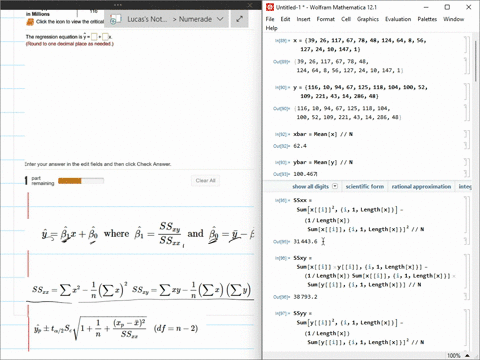Click the Lucas's Not... notebook breadcrumb
480x360 pixels.
(147, 19)
